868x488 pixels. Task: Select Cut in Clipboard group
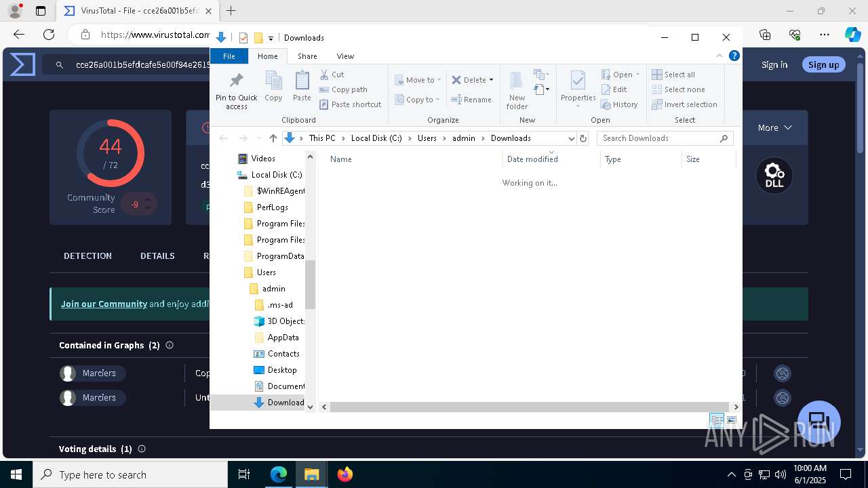(x=332, y=75)
